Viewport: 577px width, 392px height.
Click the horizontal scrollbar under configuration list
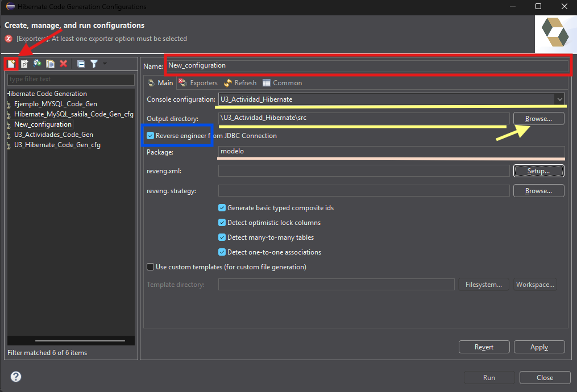click(x=80, y=341)
